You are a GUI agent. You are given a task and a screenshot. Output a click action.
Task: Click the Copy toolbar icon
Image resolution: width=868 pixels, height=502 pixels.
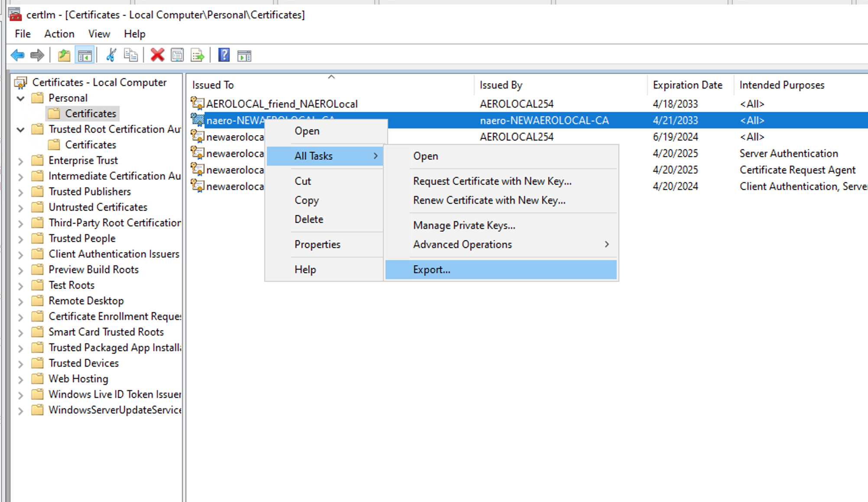[x=130, y=55]
